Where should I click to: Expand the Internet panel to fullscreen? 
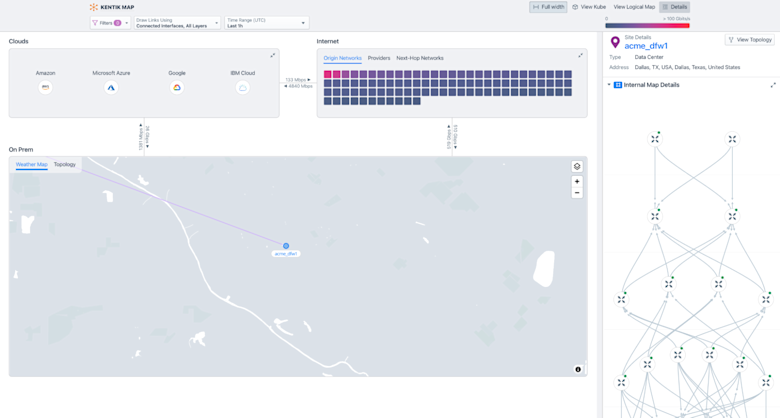(x=581, y=55)
